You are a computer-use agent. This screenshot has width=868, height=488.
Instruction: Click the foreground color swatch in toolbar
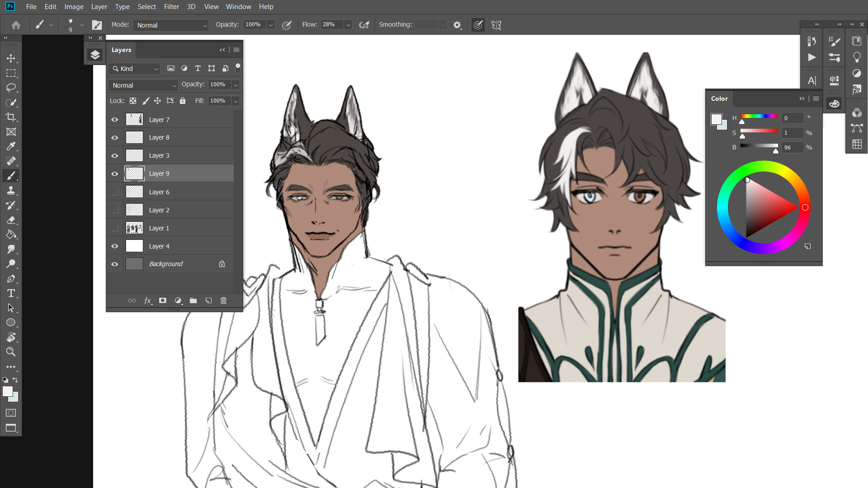(x=7, y=391)
